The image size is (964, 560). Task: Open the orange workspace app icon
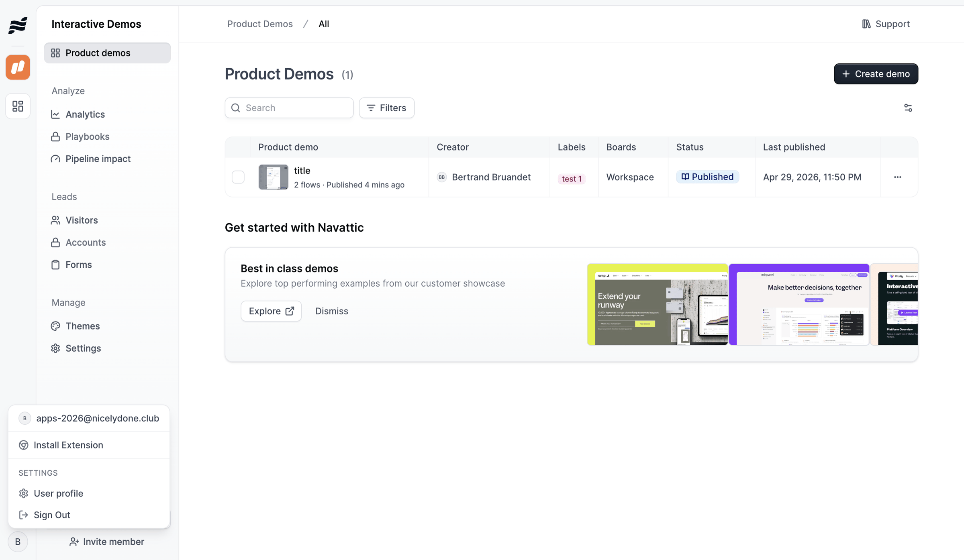point(18,67)
